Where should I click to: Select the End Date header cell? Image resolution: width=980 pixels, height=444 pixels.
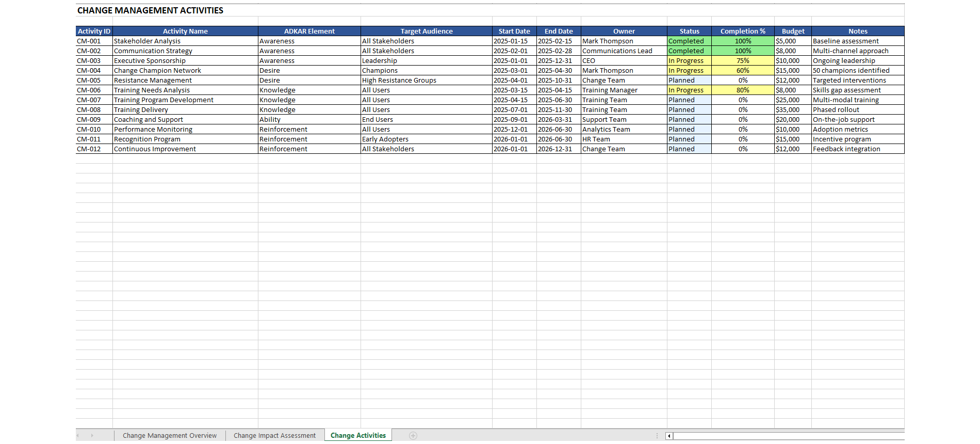coord(559,31)
